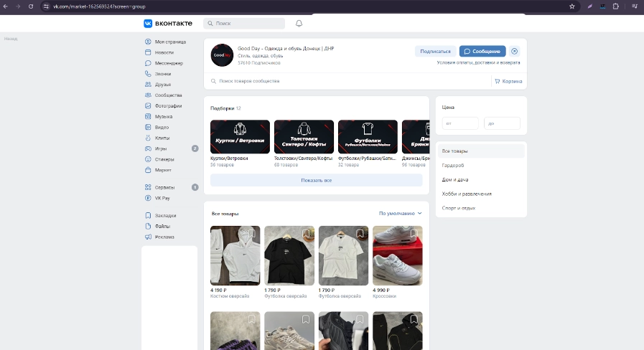Click the VK Pay icon
644x350 pixels.
tap(148, 198)
